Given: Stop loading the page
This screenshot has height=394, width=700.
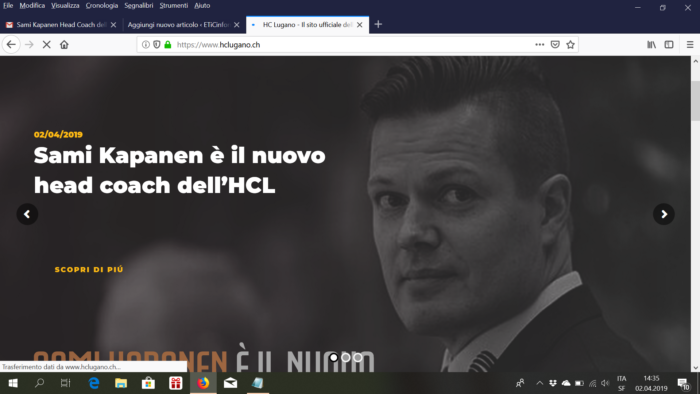Looking at the screenshot, I should point(46,45).
